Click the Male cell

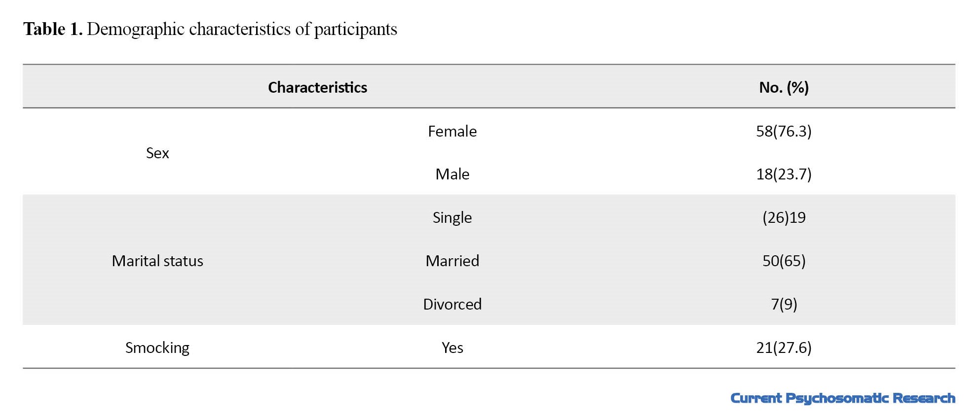tap(452, 174)
